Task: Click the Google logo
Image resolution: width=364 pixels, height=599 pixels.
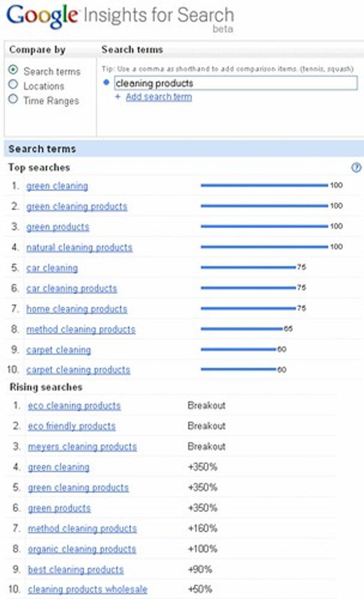Action: click(41, 15)
